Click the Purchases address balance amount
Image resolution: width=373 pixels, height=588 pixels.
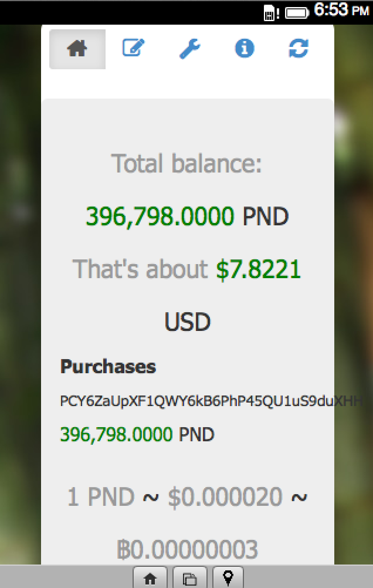pos(116,434)
